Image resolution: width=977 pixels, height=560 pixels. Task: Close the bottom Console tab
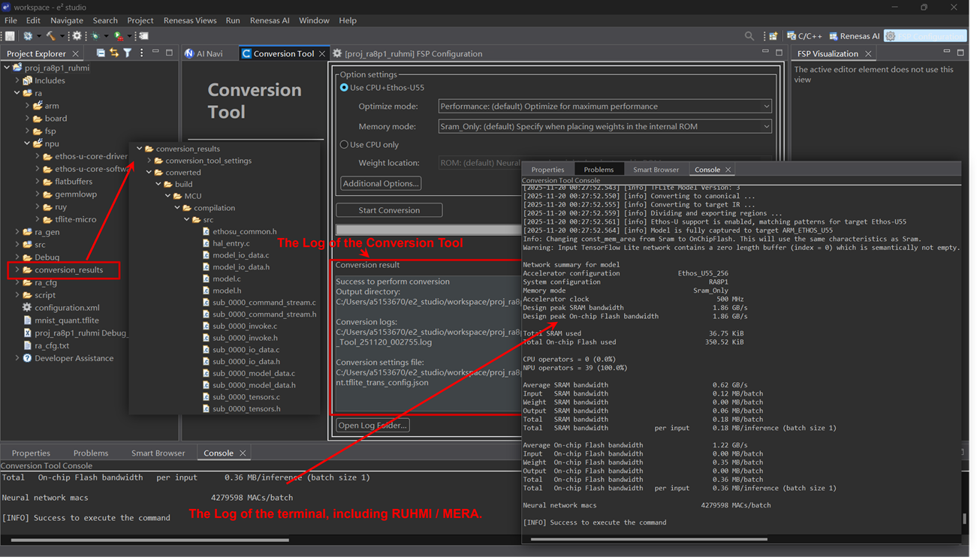[243, 453]
